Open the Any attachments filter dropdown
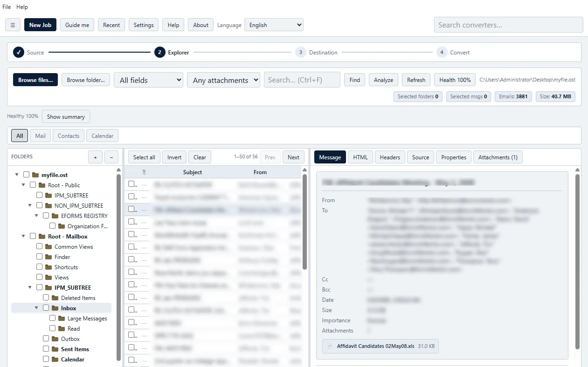This screenshot has height=367, width=588. [223, 80]
